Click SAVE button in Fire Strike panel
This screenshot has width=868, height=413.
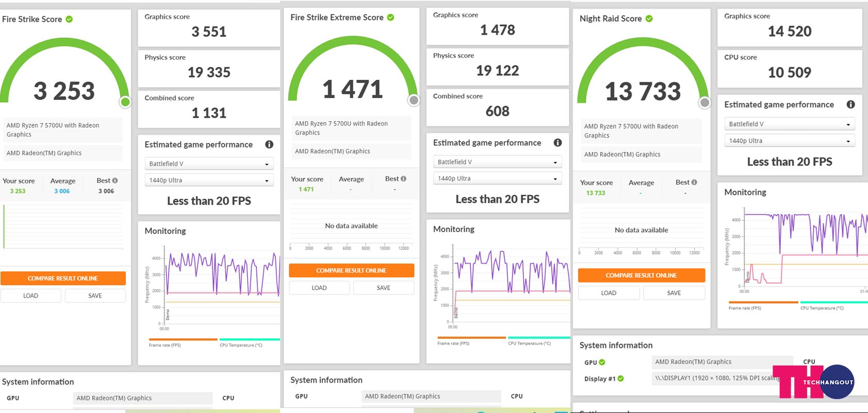[95, 295]
